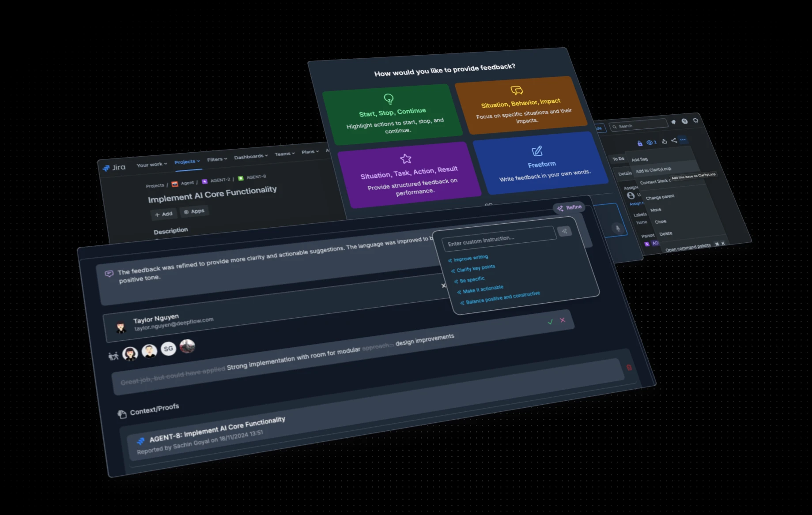Select Change parent from context menu
This screenshot has height=515, width=812.
[660, 197]
